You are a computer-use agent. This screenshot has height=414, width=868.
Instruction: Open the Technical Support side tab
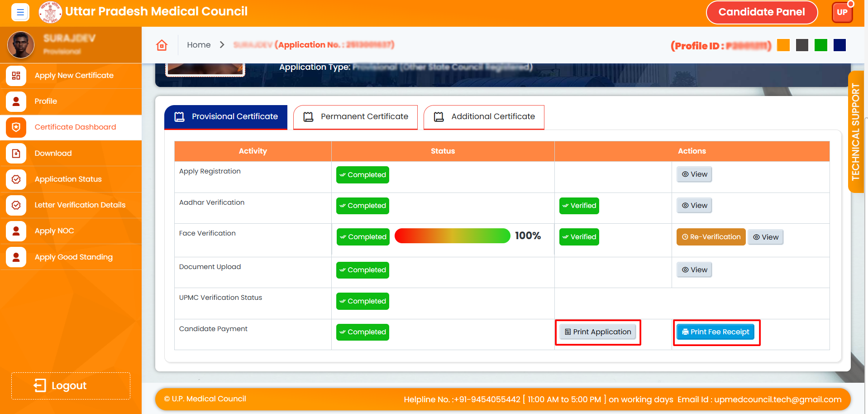855,132
